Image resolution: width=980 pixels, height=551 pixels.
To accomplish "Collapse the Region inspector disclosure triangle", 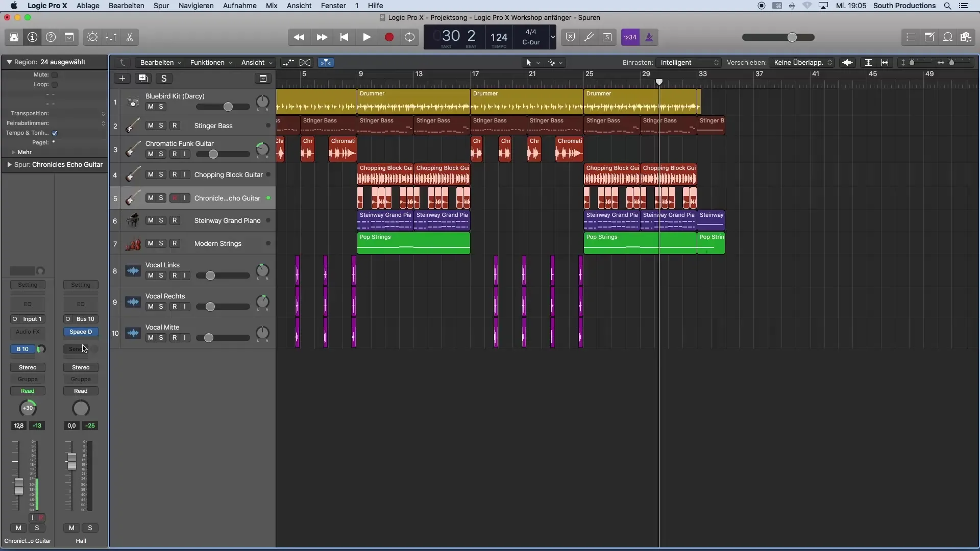I will [9, 62].
